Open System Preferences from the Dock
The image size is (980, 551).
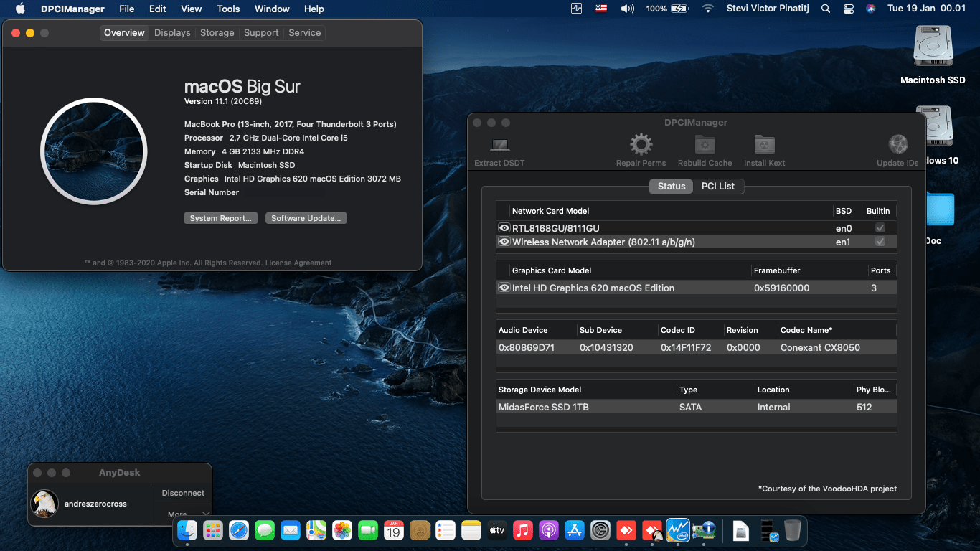point(600,530)
